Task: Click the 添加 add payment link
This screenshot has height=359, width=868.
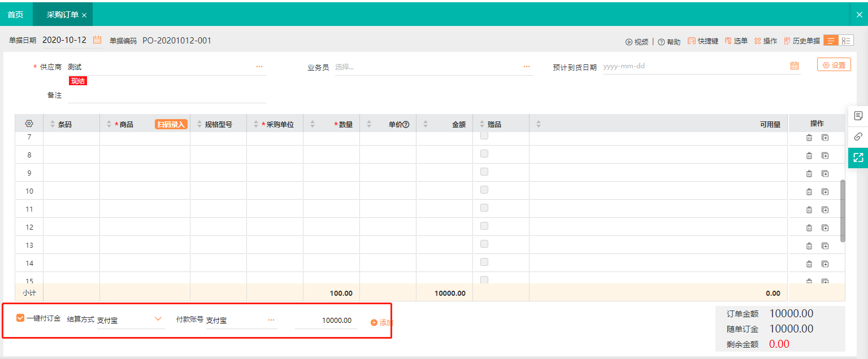Action: 381,323
